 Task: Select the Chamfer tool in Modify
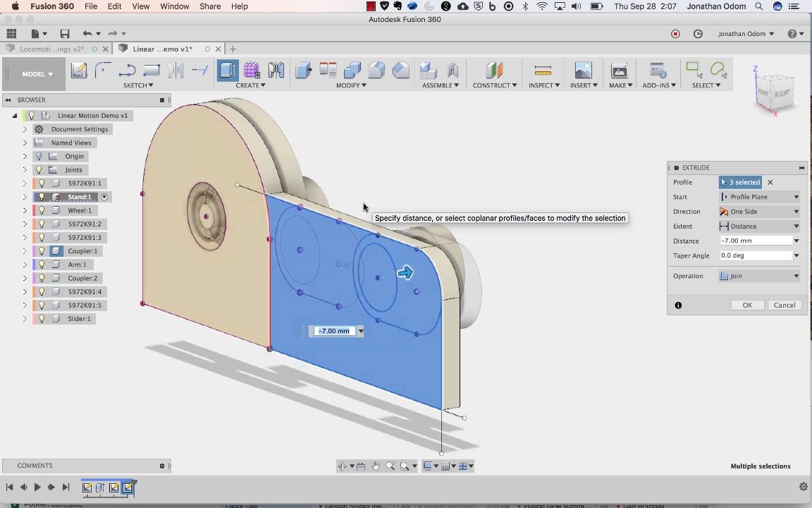point(401,70)
